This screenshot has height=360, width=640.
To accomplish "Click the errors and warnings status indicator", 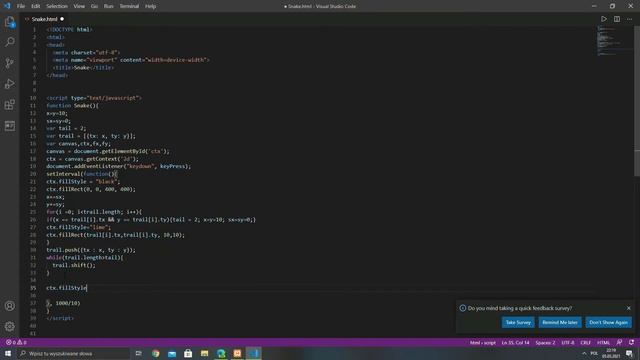I will pos(16,342).
